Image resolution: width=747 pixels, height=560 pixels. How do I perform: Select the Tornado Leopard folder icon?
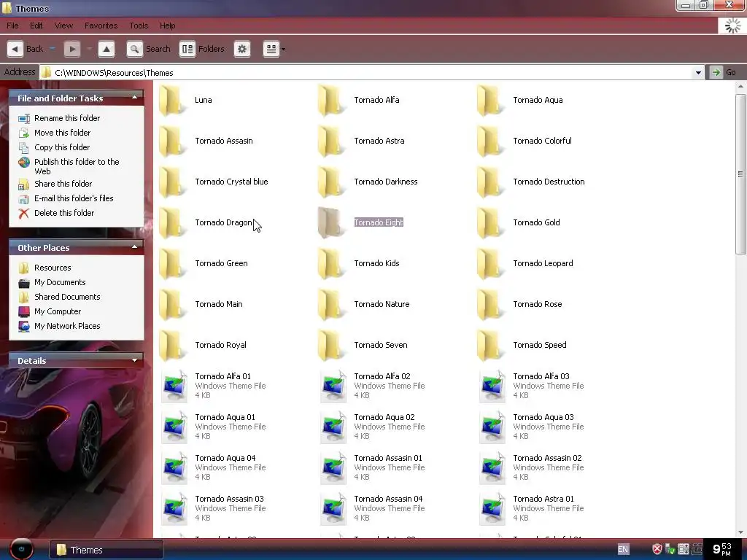[489, 264]
